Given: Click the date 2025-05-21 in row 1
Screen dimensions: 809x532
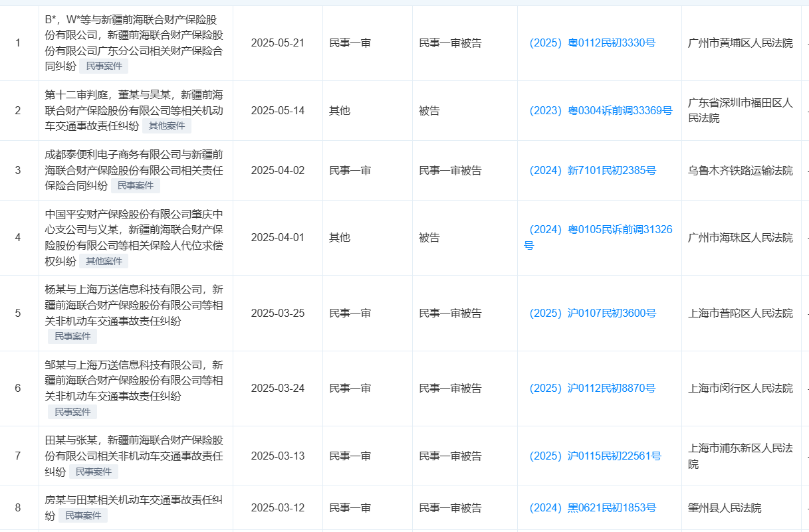Looking at the screenshot, I should click(x=277, y=43).
